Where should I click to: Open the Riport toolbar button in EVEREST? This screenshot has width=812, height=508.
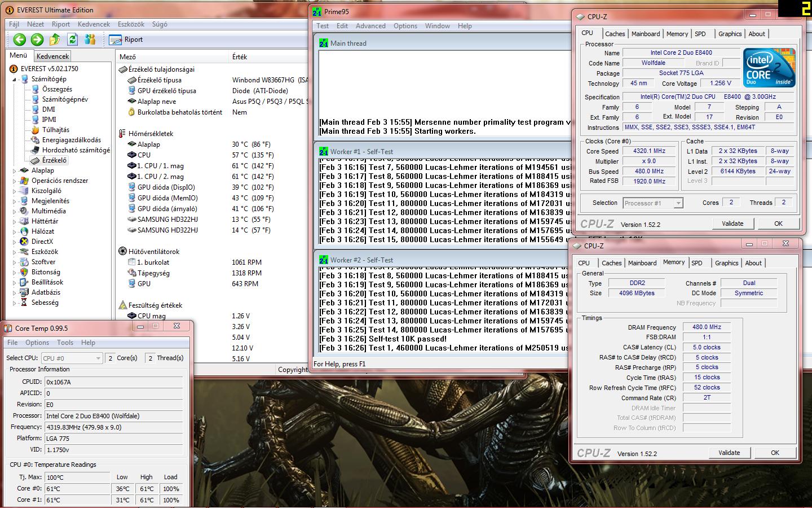click(126, 40)
